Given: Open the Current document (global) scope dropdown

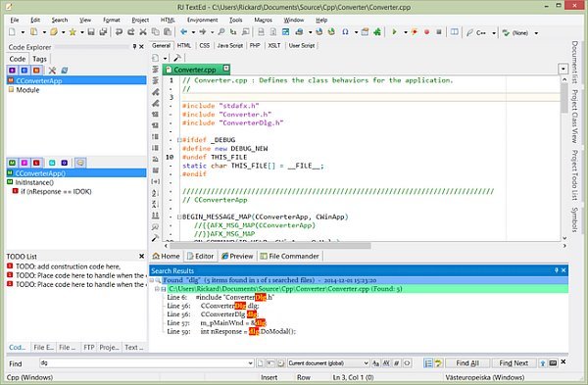Looking at the screenshot, I should [x=366, y=362].
